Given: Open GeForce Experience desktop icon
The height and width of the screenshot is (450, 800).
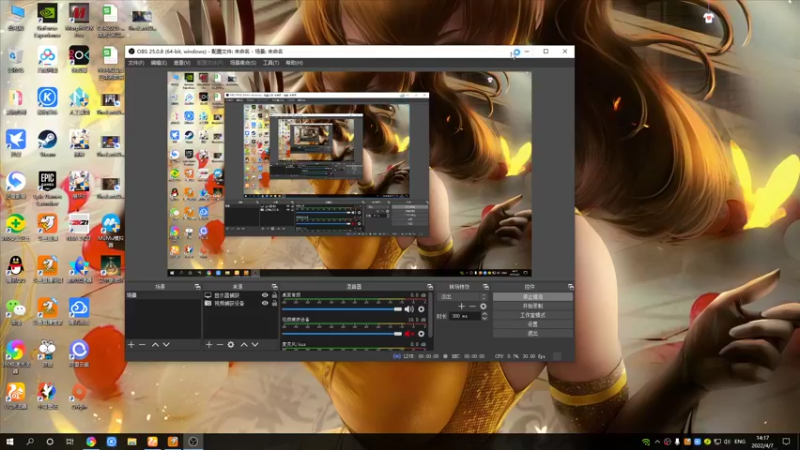Looking at the screenshot, I should pos(47,20).
